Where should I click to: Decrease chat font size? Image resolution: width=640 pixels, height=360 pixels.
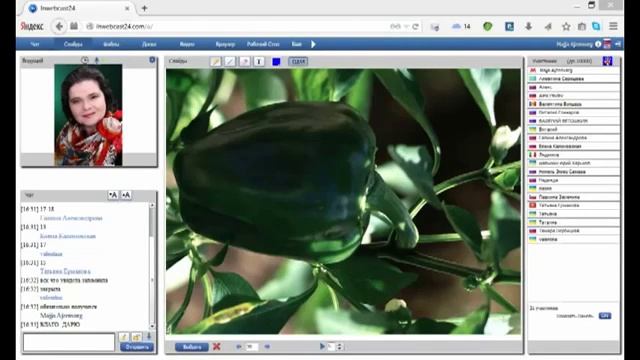point(113,195)
